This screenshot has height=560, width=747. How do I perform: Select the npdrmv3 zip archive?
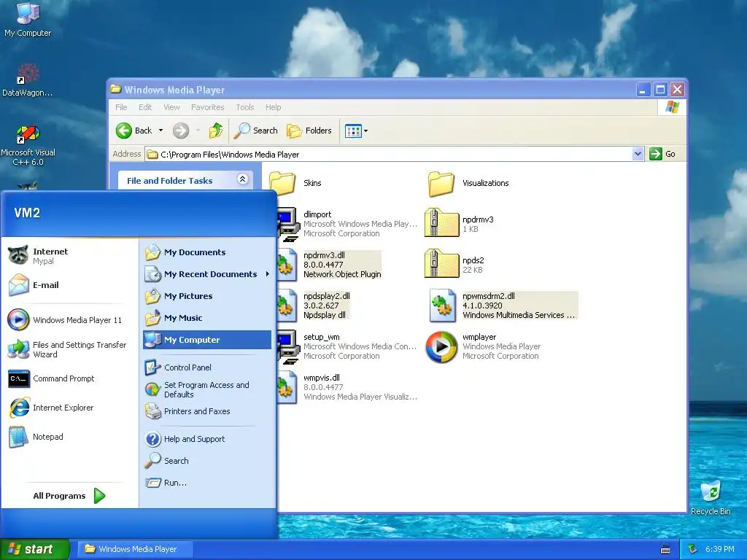pyautogui.click(x=460, y=223)
